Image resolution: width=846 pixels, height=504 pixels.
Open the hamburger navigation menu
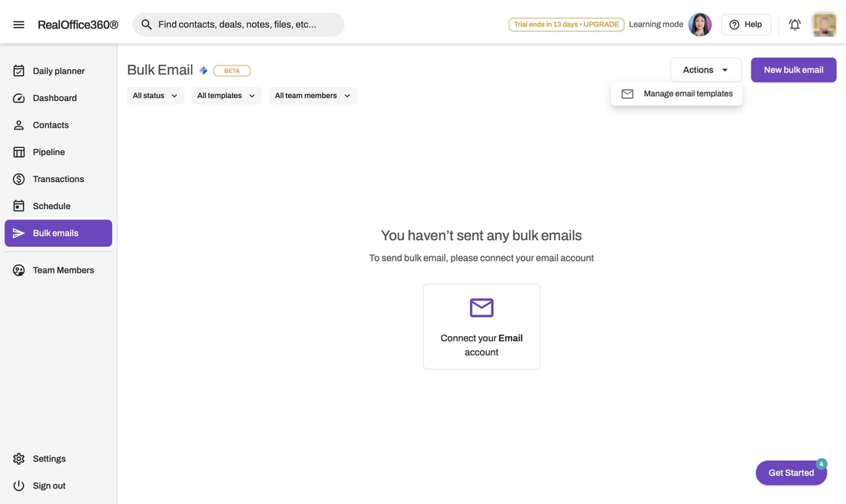(x=18, y=24)
